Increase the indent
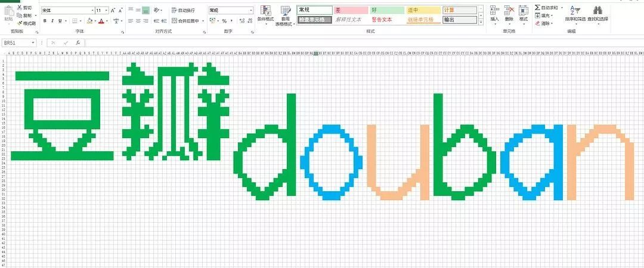Screen dimensions: 644x268 164,21
